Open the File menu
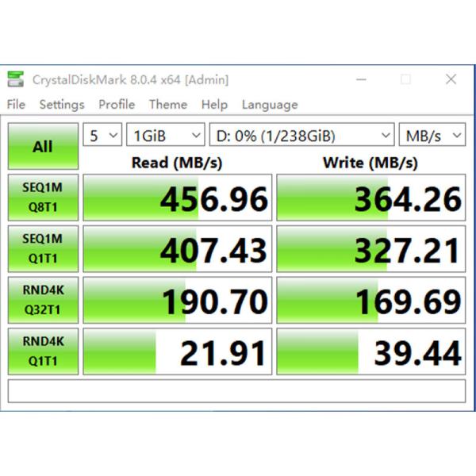The height and width of the screenshot is (476, 476). 16,105
